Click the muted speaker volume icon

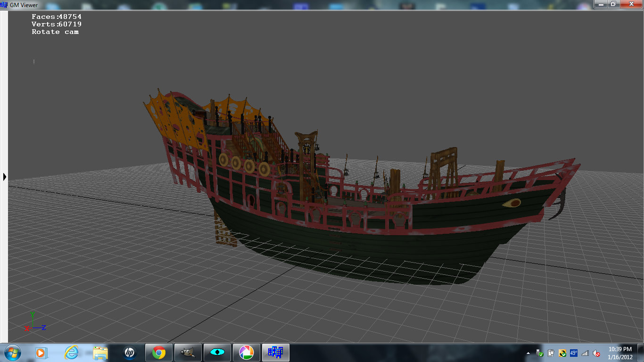click(x=596, y=353)
